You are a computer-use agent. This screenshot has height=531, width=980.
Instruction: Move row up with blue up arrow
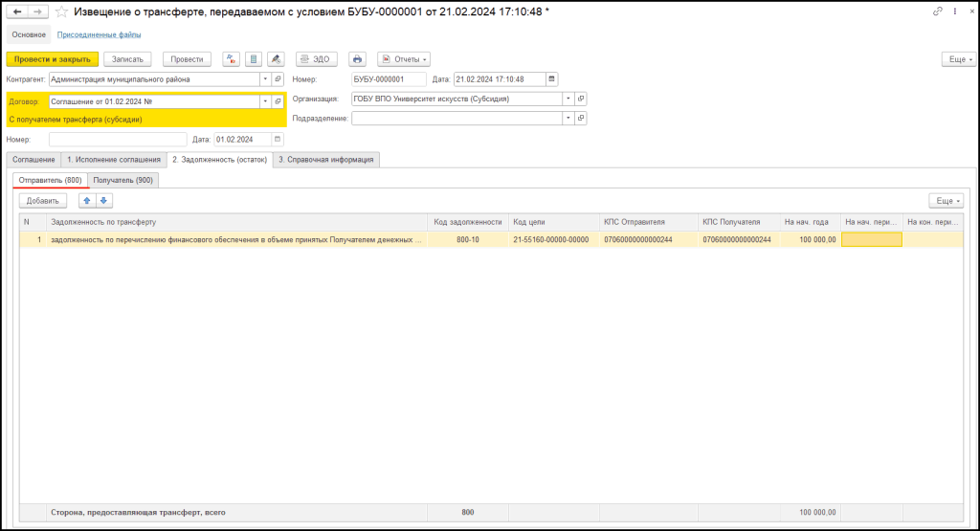[x=87, y=201]
